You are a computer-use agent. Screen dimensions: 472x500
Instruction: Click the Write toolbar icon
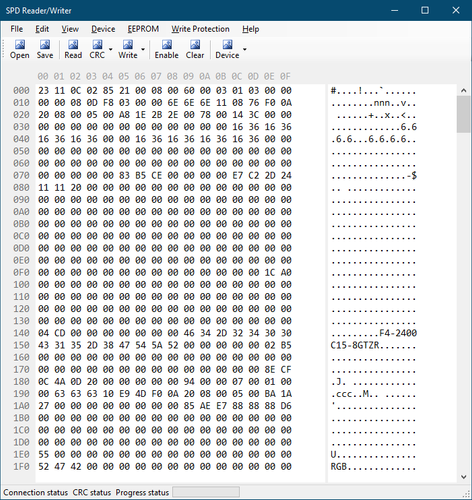pos(128,49)
